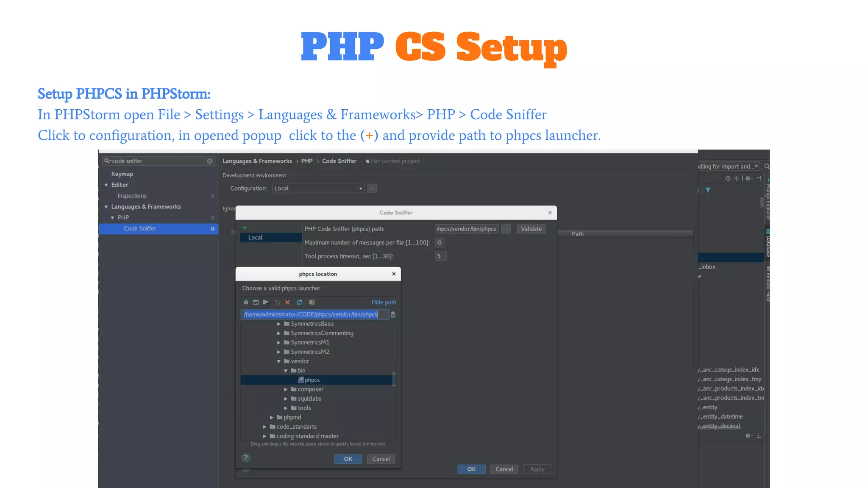
Task: Click the phpcs path text field
Action: coord(467,229)
